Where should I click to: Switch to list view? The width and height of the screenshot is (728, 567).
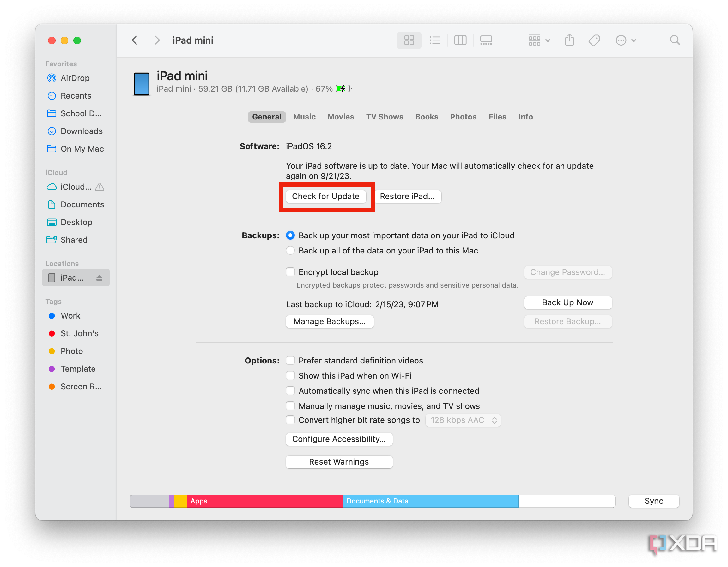[435, 40]
